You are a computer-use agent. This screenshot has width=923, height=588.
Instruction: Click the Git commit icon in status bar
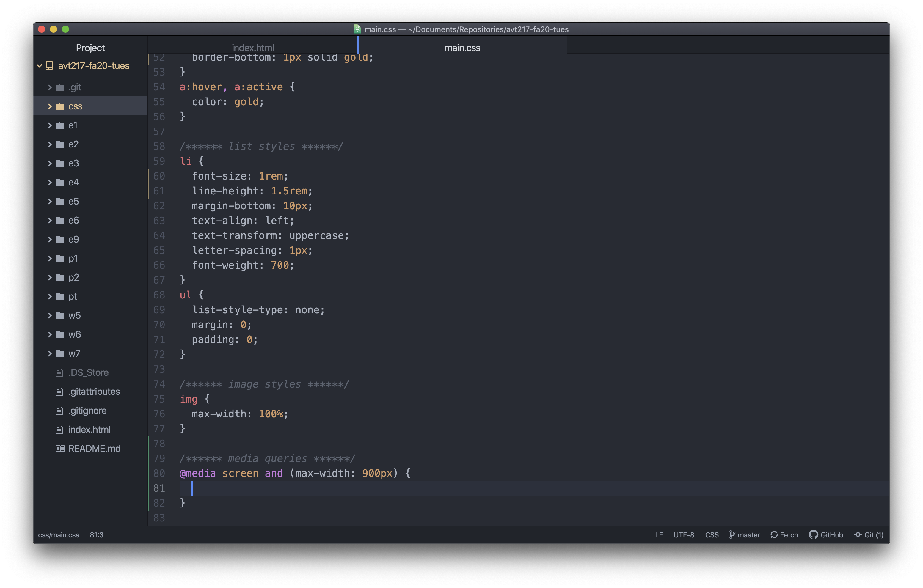point(858,535)
